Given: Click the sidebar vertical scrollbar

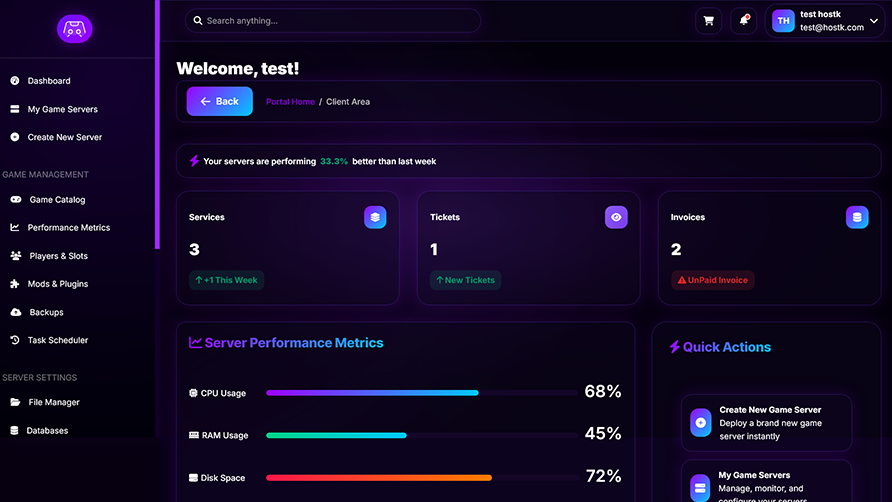Looking at the screenshot, I should coord(156,124).
